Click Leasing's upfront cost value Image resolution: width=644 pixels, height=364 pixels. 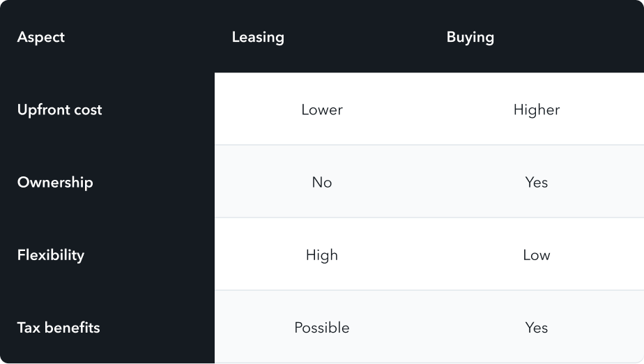click(x=322, y=109)
